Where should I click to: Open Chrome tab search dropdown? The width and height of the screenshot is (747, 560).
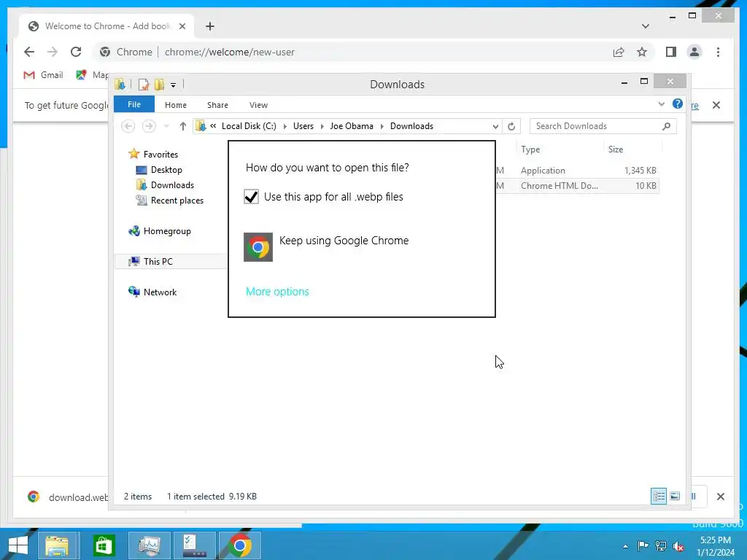[645, 26]
